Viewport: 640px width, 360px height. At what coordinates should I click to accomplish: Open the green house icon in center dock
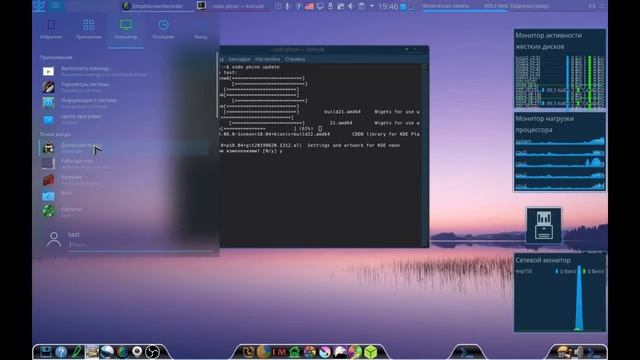pos(294,351)
